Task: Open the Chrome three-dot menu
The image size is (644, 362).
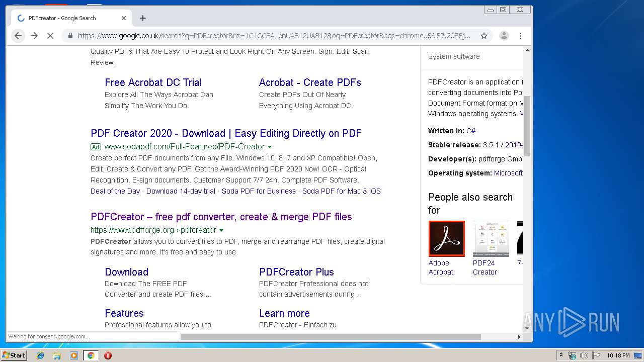Action: coord(520,36)
